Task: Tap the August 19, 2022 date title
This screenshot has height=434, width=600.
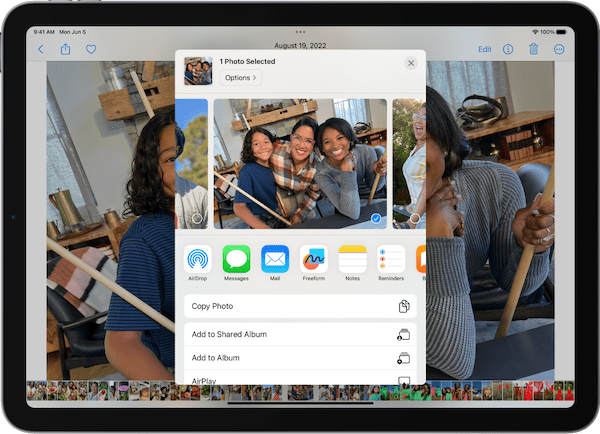Action: [x=300, y=46]
